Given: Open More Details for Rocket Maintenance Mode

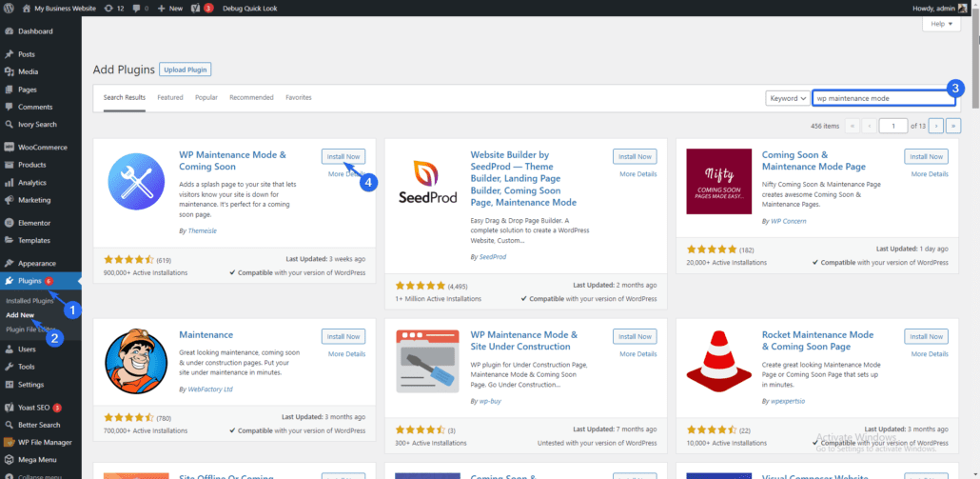Looking at the screenshot, I should (x=930, y=354).
